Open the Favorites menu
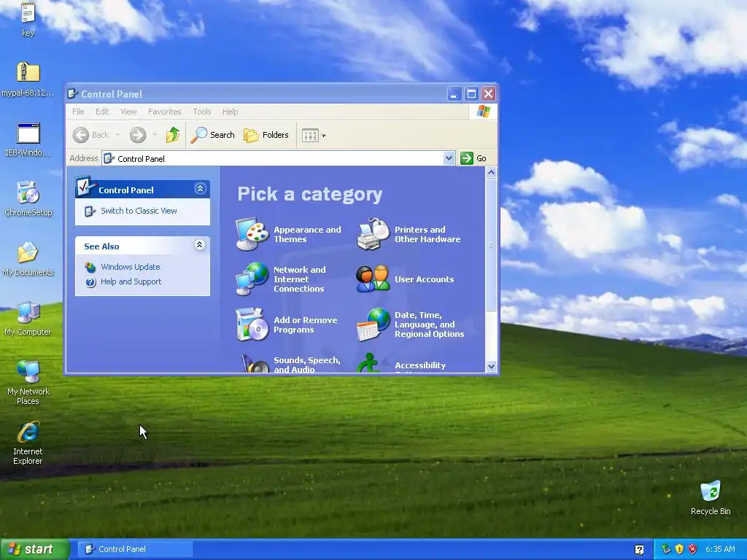 click(164, 112)
